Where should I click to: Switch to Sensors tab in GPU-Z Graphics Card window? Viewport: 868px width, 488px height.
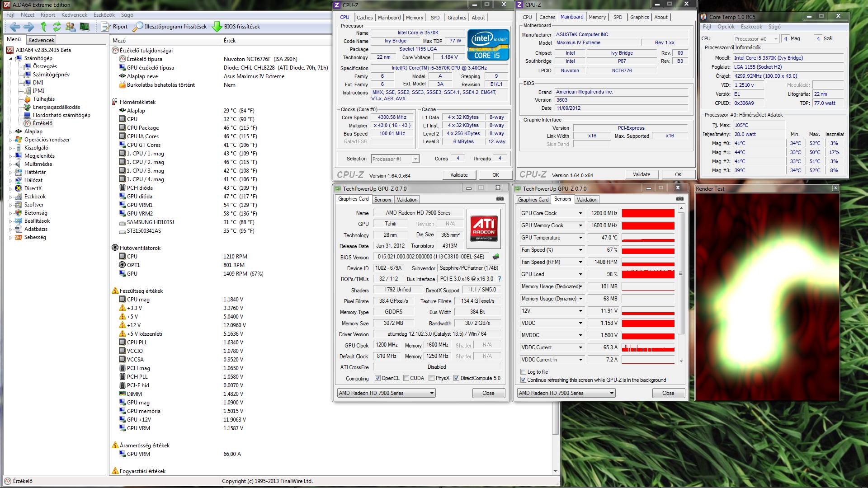coord(382,199)
